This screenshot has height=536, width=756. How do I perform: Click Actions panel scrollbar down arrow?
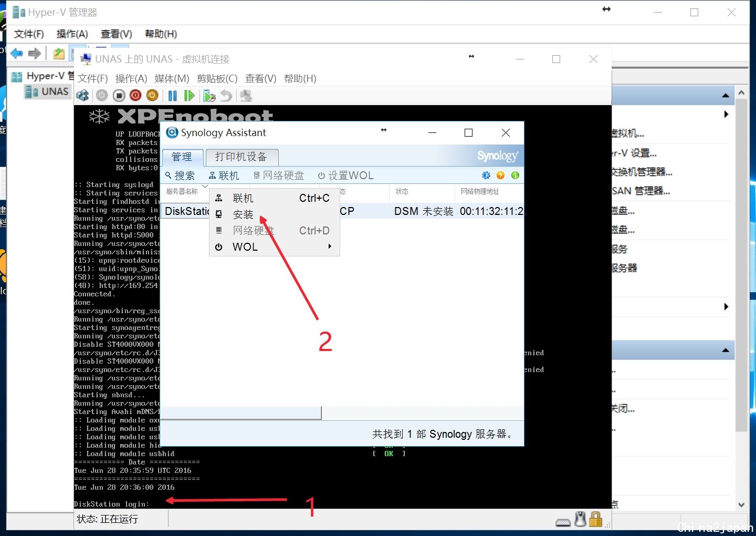point(741,504)
